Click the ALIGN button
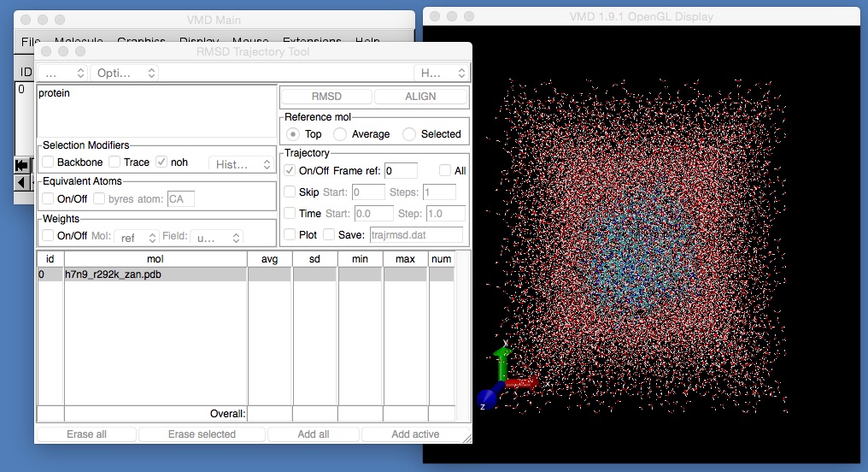The height and width of the screenshot is (472, 868). click(420, 97)
